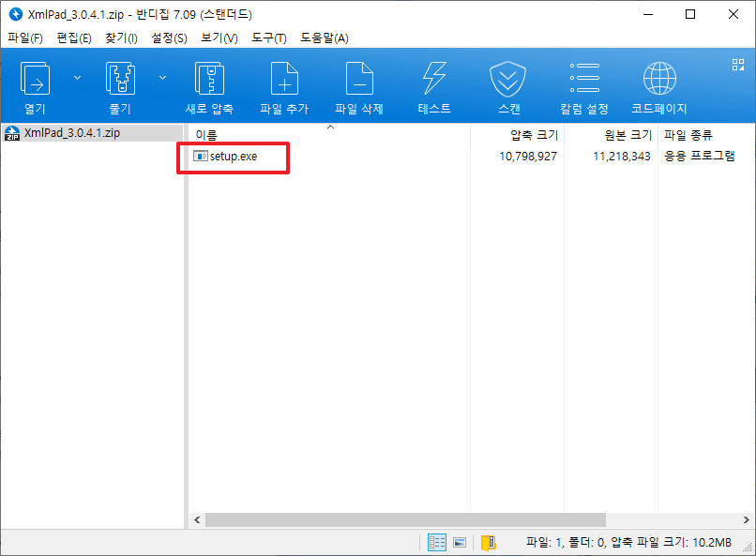Click the compressed size value 10,798,927
The width and height of the screenshot is (756, 556).
(x=528, y=157)
